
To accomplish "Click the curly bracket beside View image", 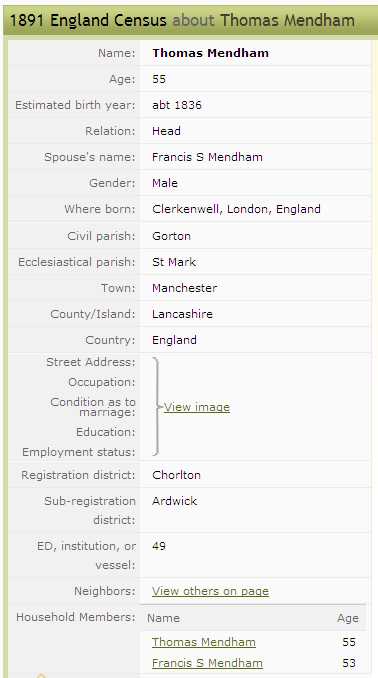I will (157, 406).
